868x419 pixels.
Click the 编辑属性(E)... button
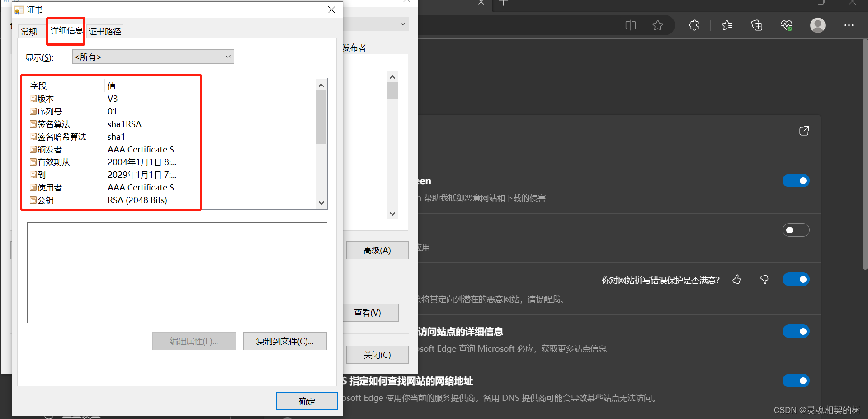pos(194,341)
